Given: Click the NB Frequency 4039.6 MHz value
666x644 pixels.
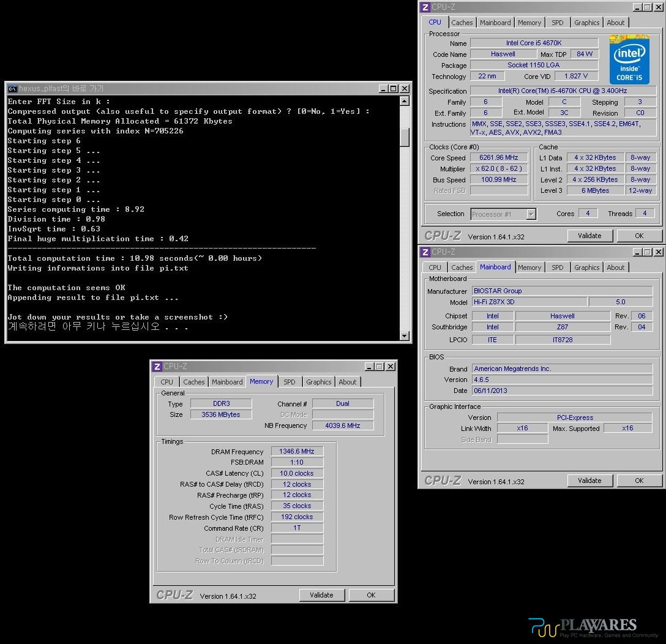Looking at the screenshot, I should (x=343, y=425).
